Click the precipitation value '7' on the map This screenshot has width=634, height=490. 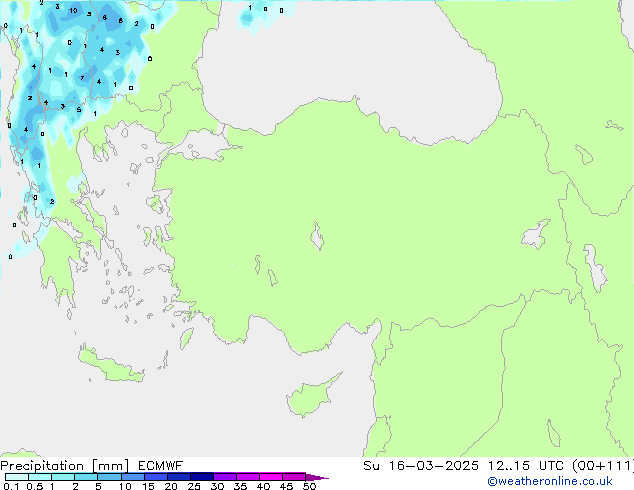tap(82, 78)
